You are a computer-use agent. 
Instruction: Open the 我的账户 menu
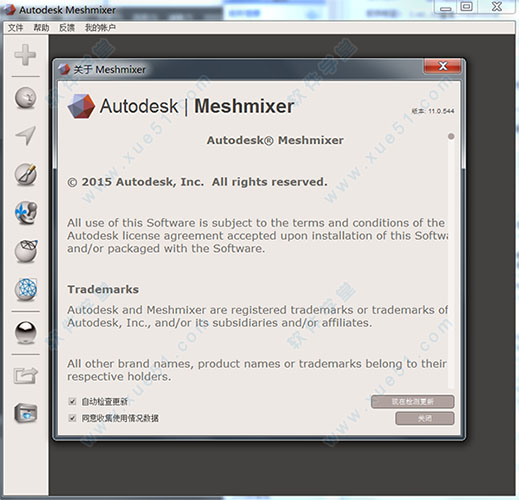pyautogui.click(x=100, y=28)
